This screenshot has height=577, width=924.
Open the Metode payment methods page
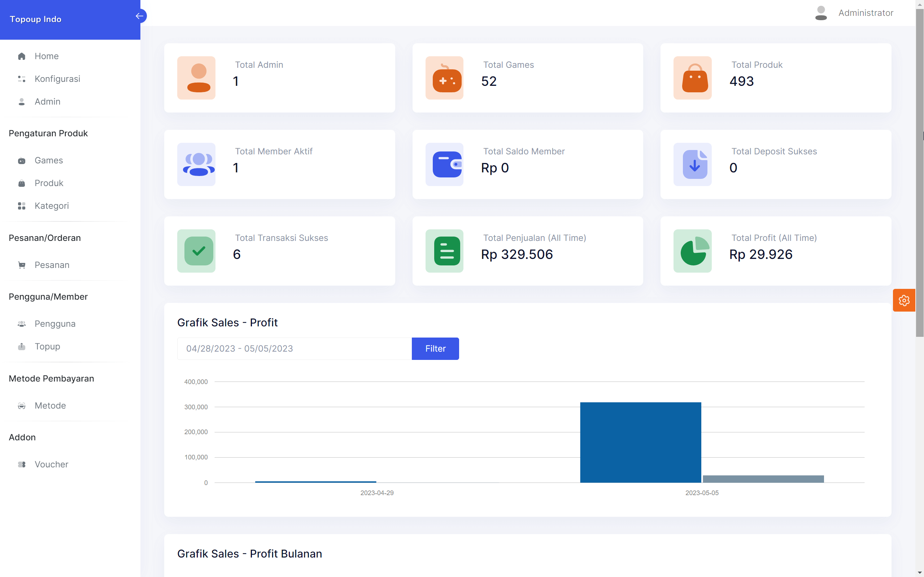coord(21,406)
